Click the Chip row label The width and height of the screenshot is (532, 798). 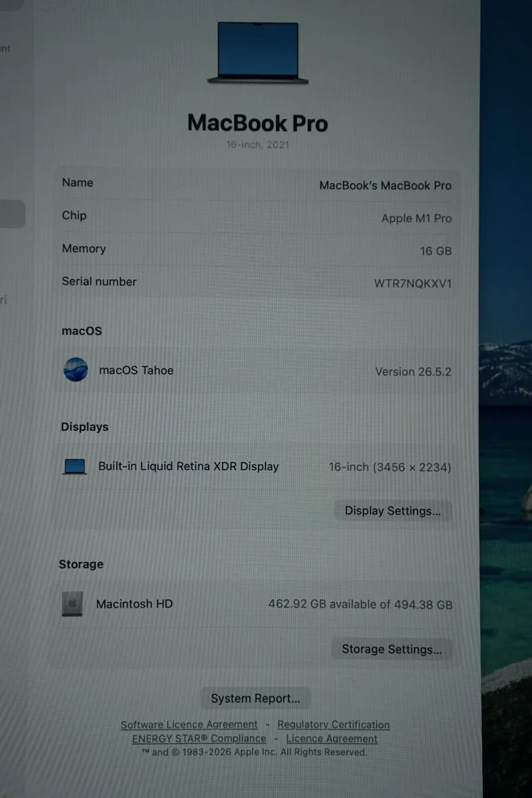coord(74,215)
